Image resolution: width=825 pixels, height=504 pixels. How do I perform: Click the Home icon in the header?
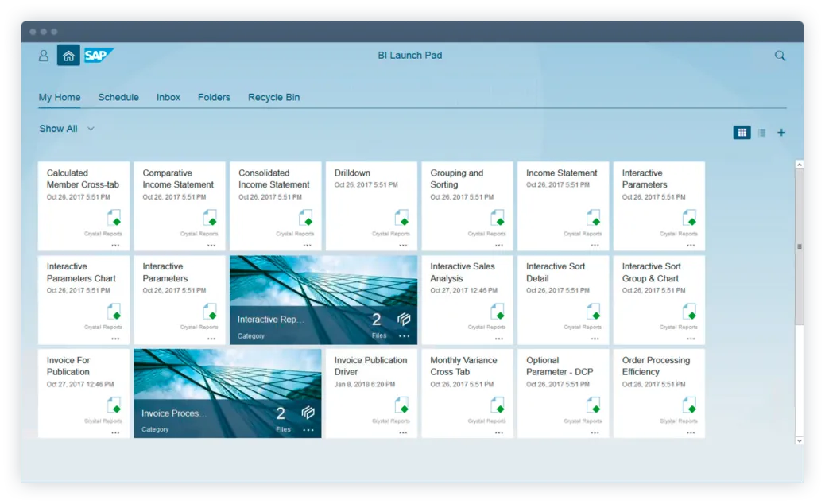(68, 56)
